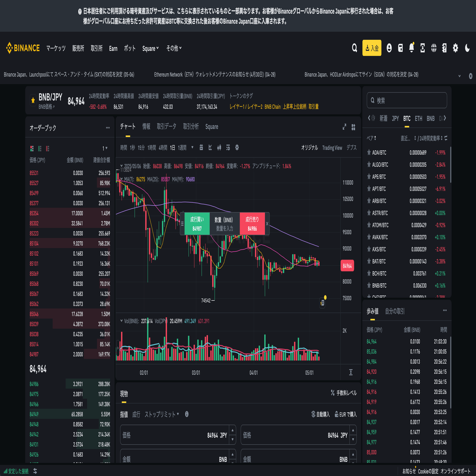Open the app download icon
Image resolution: width=476 pixels, height=476 pixels.
(423, 48)
